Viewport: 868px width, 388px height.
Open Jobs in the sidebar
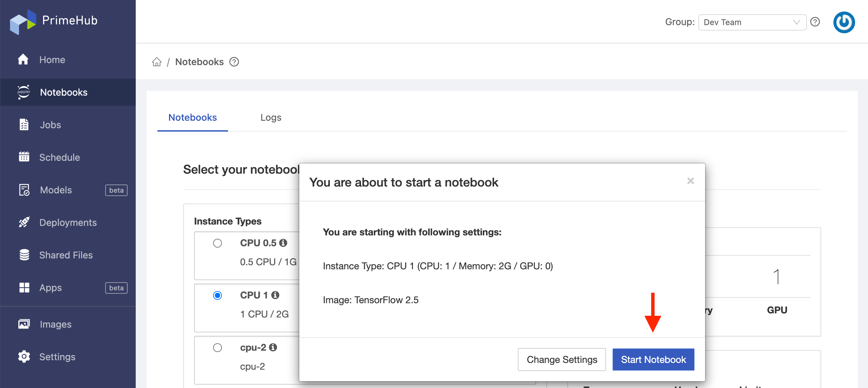click(x=68, y=125)
